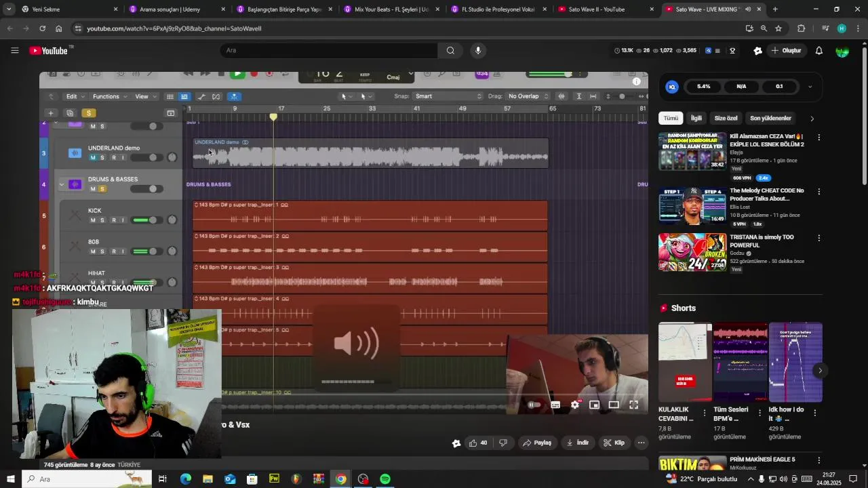Click the vidIQ icon left of like button
Image resolution: width=868 pixels, height=488 pixels.
[x=456, y=443]
